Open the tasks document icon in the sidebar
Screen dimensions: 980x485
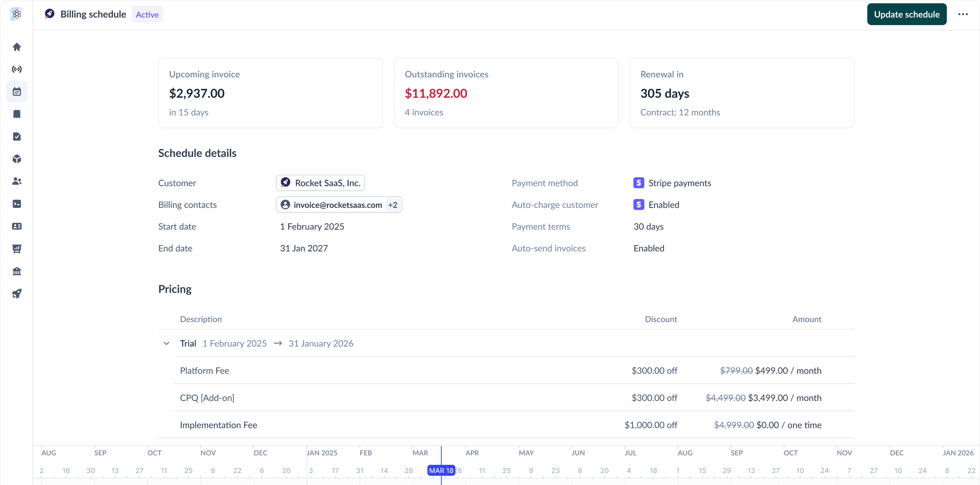(x=17, y=137)
